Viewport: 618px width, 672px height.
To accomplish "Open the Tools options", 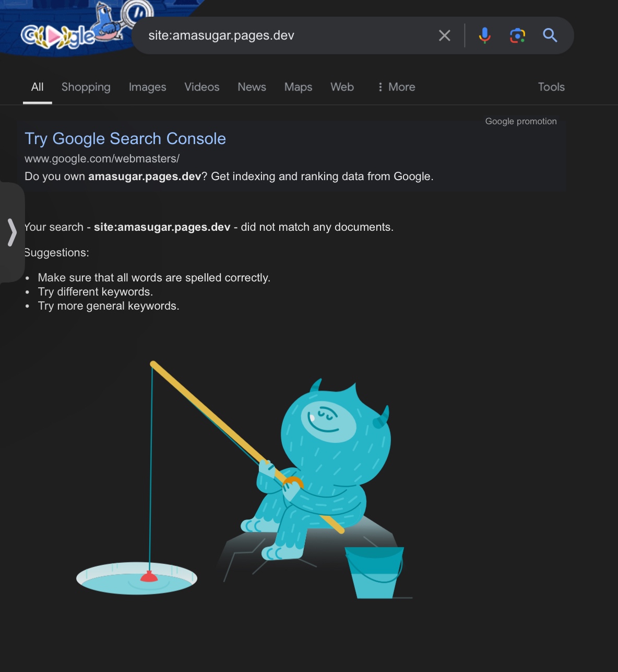I will click(x=551, y=87).
